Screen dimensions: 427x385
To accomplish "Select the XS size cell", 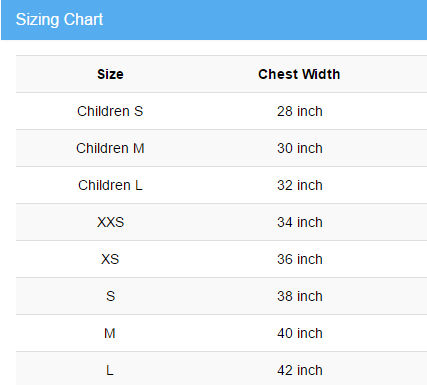I will point(110,259).
